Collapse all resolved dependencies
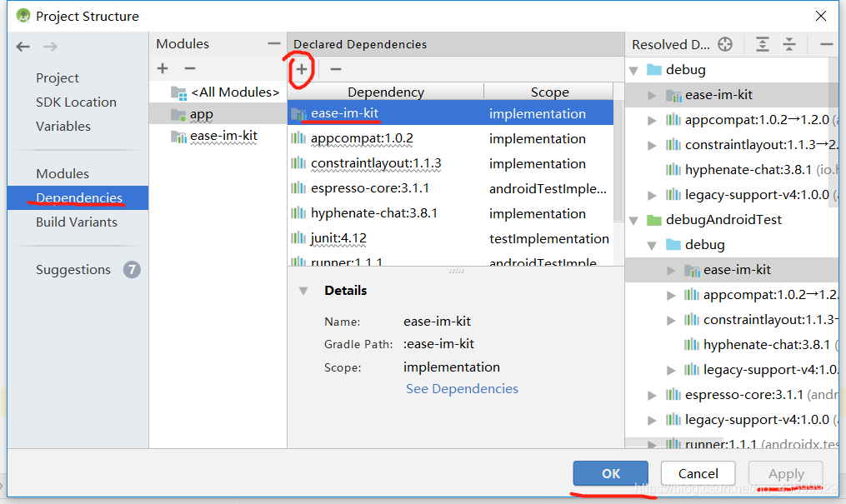 tap(789, 44)
